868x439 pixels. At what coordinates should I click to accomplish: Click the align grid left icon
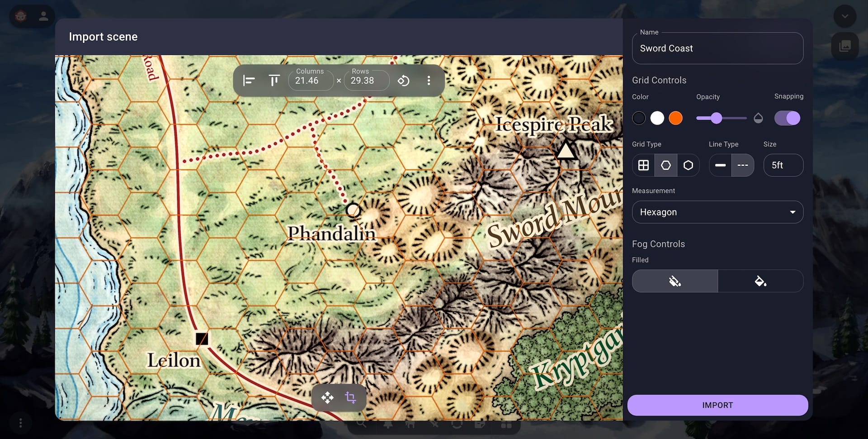point(249,81)
